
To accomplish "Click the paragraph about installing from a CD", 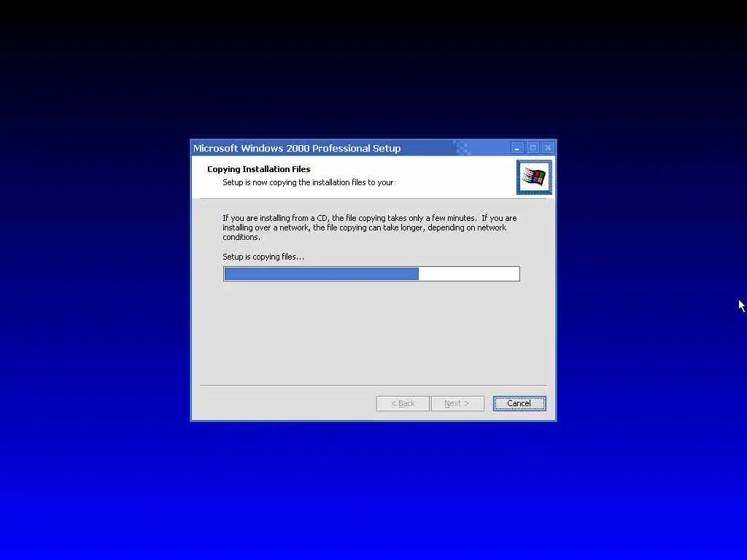I will tap(370, 227).
